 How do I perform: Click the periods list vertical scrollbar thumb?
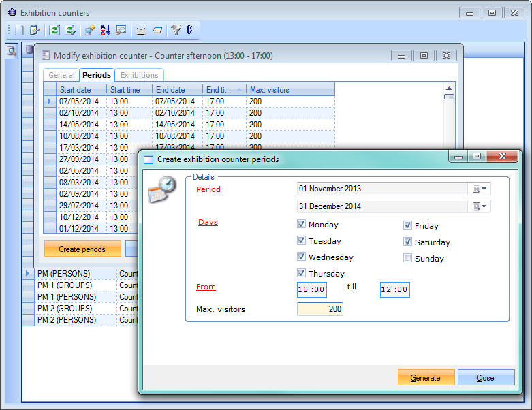449,97
